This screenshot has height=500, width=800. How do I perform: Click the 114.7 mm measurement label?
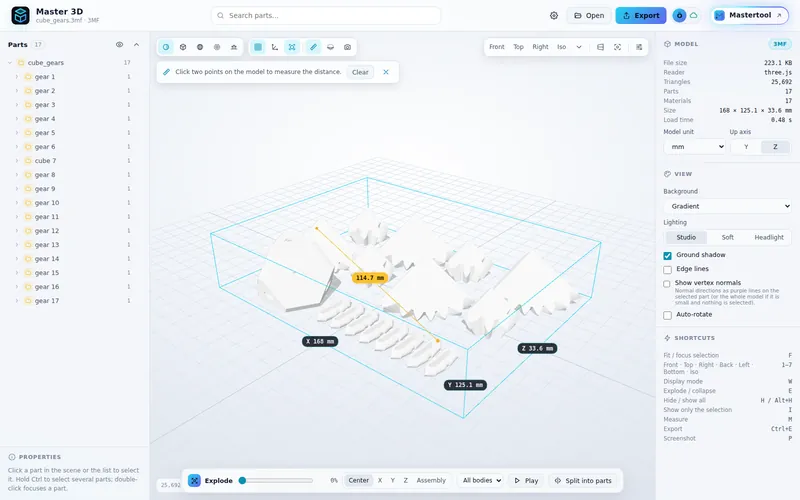point(370,278)
